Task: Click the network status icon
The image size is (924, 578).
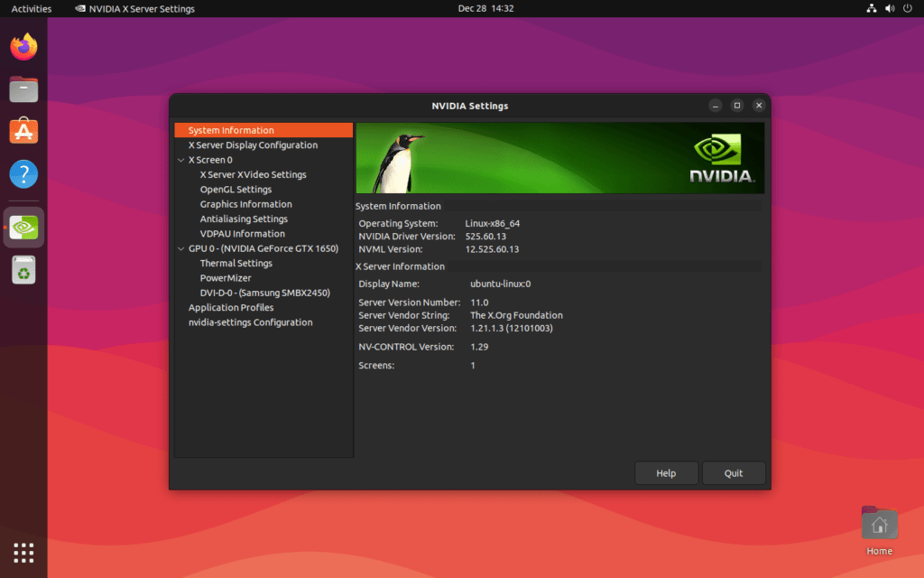Action: click(x=871, y=8)
